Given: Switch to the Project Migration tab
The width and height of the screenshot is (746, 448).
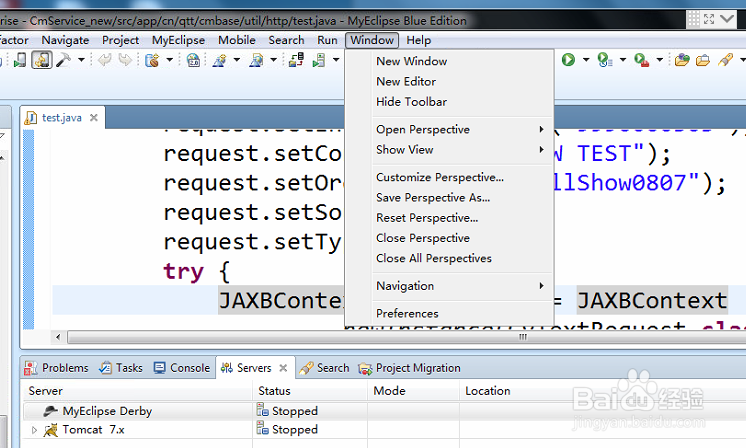Looking at the screenshot, I should pyautogui.click(x=410, y=368).
